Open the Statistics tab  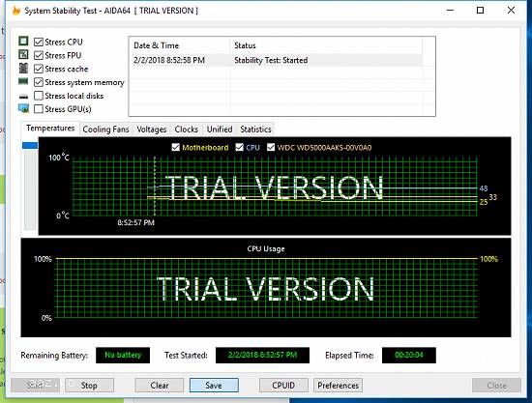click(x=255, y=130)
